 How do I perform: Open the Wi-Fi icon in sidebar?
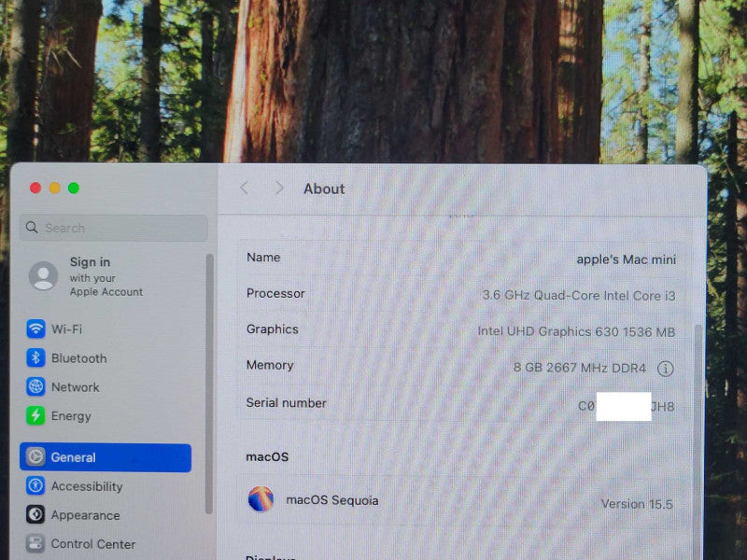coord(35,329)
